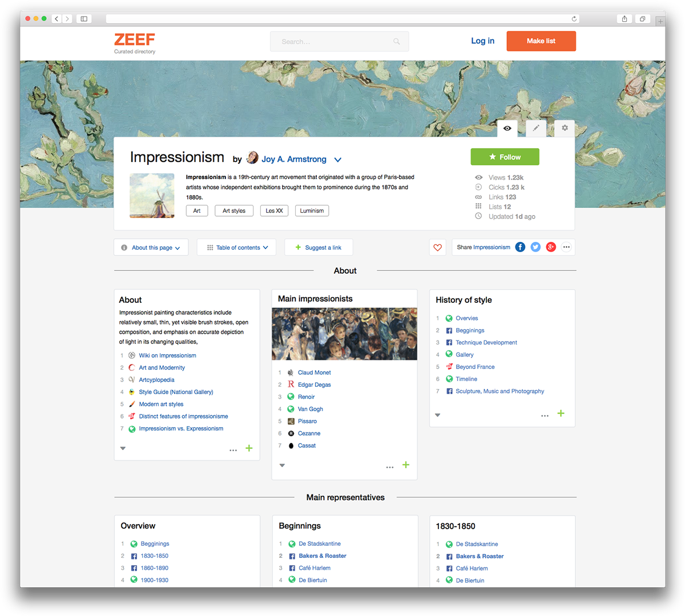The width and height of the screenshot is (685, 616).
Task: Click Log in link
Action: coord(482,41)
